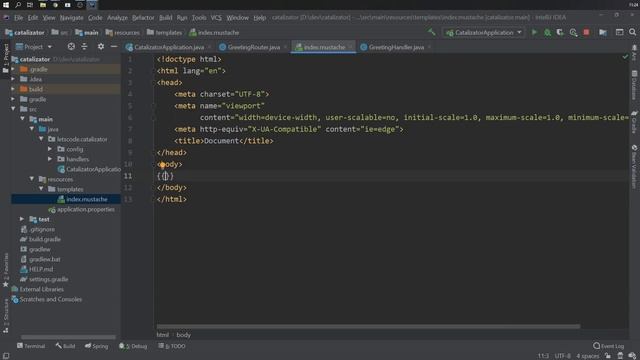
Task: Collapse the resources folder
Action: [32, 179]
